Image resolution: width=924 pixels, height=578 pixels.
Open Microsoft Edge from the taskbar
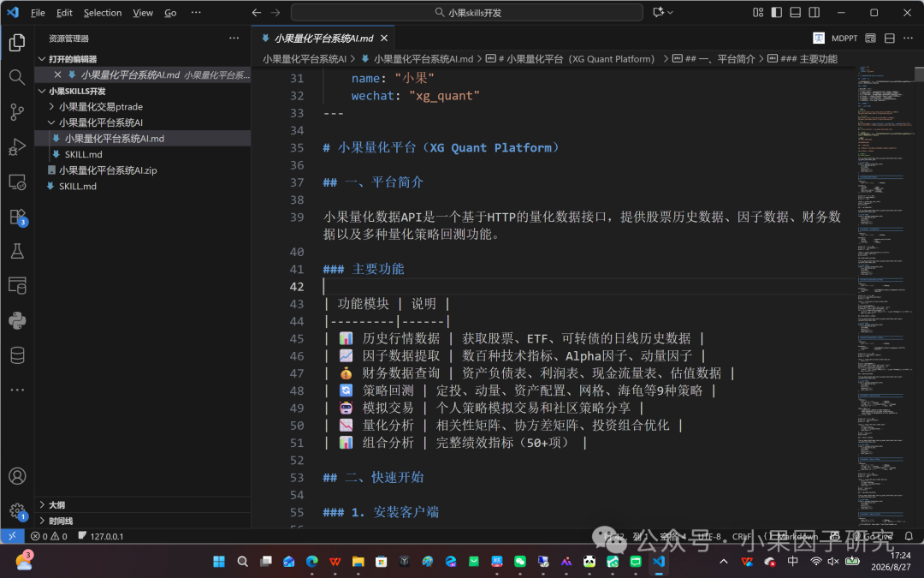(311, 562)
